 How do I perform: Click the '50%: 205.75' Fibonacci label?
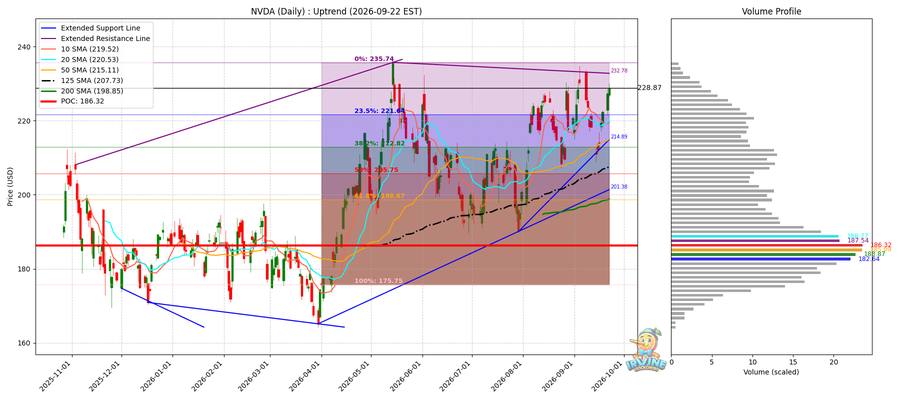tap(379, 170)
